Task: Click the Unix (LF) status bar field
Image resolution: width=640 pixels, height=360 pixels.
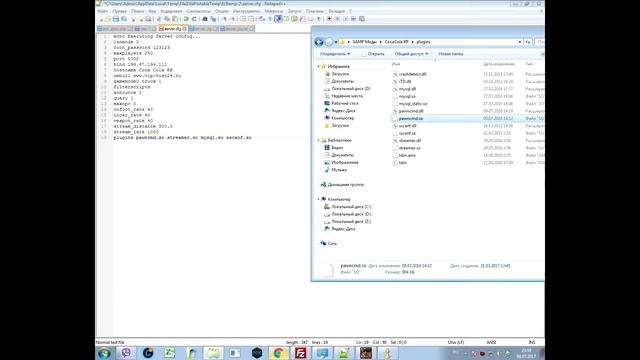Action: pyautogui.click(x=456, y=342)
